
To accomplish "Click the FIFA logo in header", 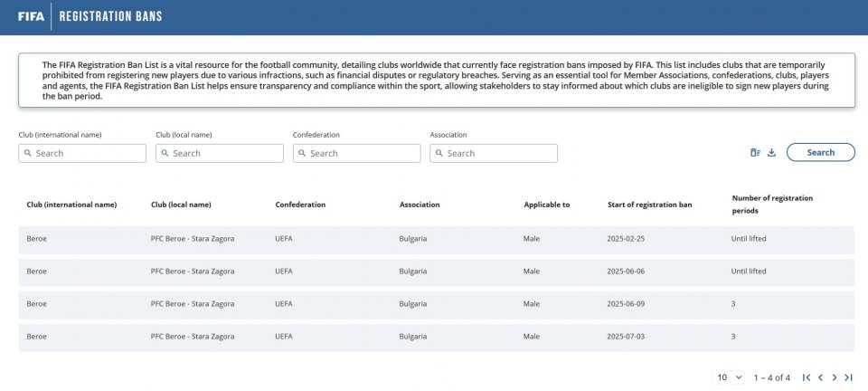I will [31, 16].
